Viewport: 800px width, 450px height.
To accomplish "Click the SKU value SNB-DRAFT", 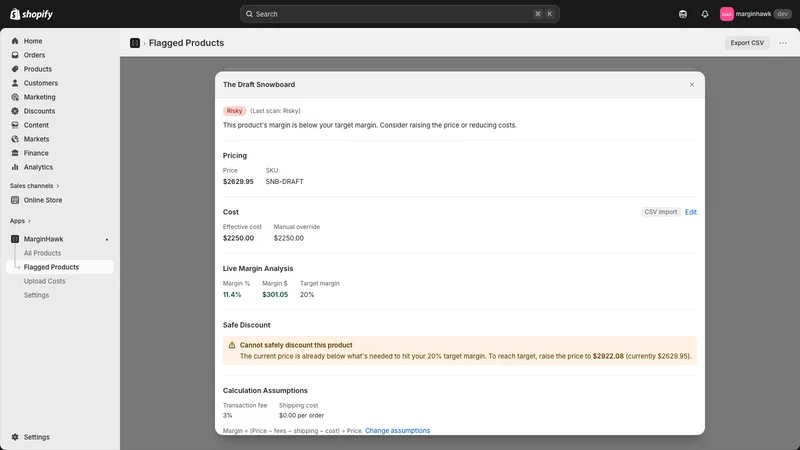I will click(x=284, y=182).
